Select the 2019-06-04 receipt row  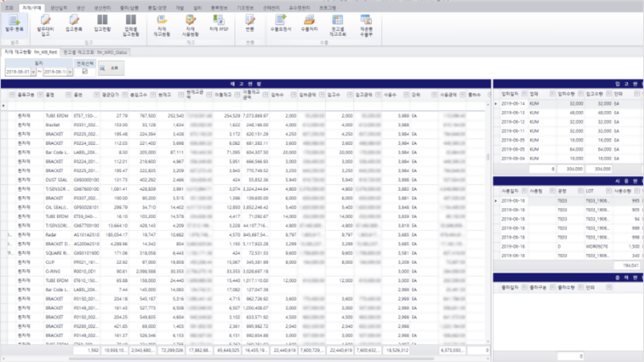point(569,158)
